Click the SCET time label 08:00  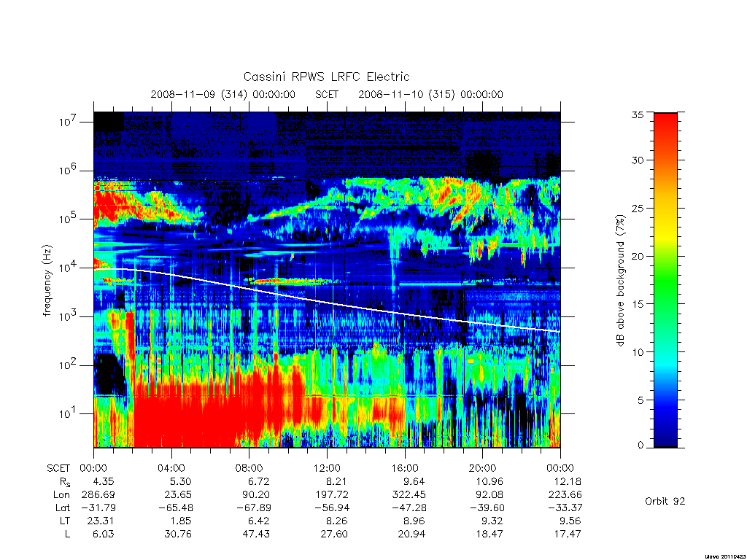[x=249, y=468]
